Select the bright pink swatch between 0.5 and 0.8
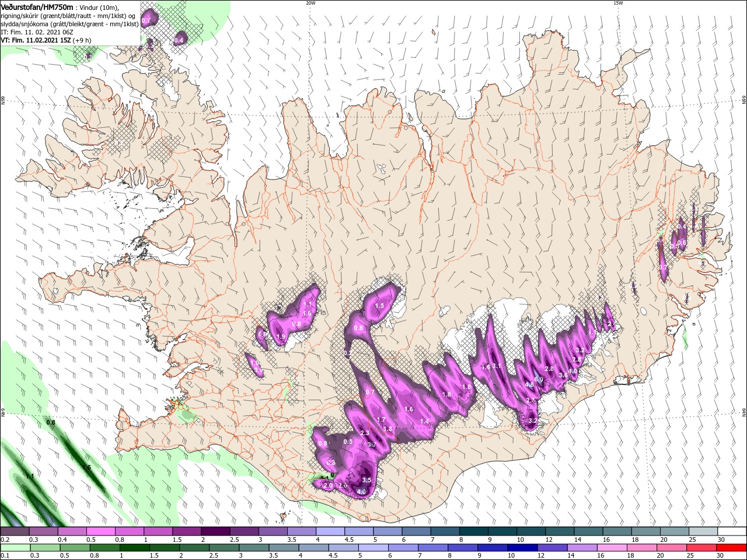 100,531
